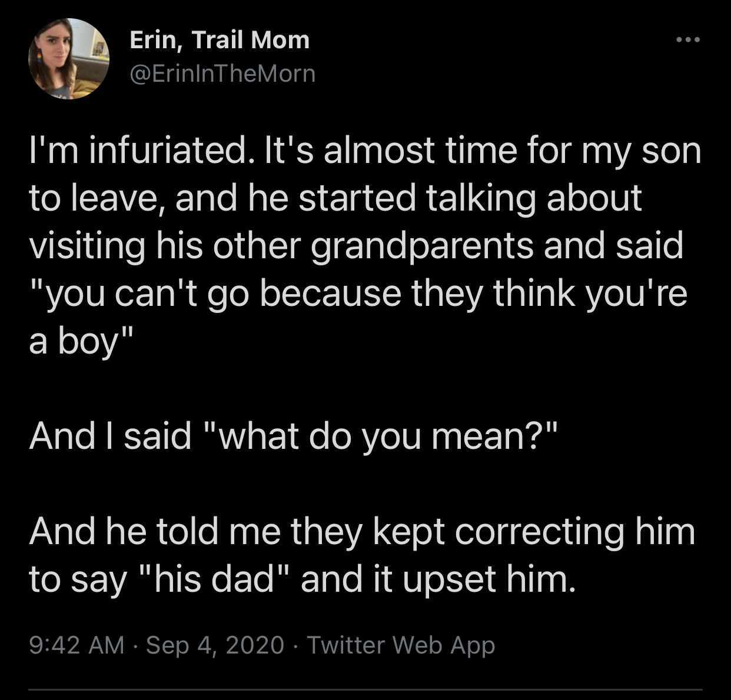
Task: Click the line "And he told me they kept correcting him"
Action: coord(362,531)
